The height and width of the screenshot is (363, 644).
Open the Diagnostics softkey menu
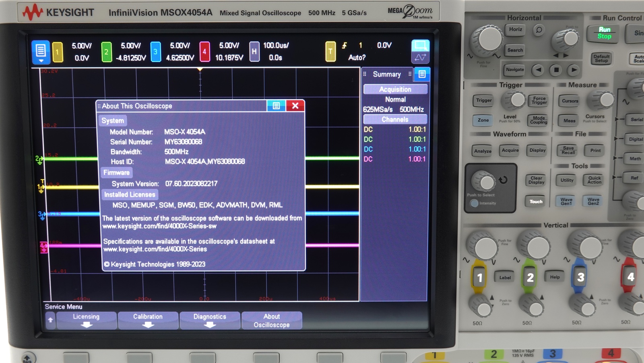click(210, 320)
